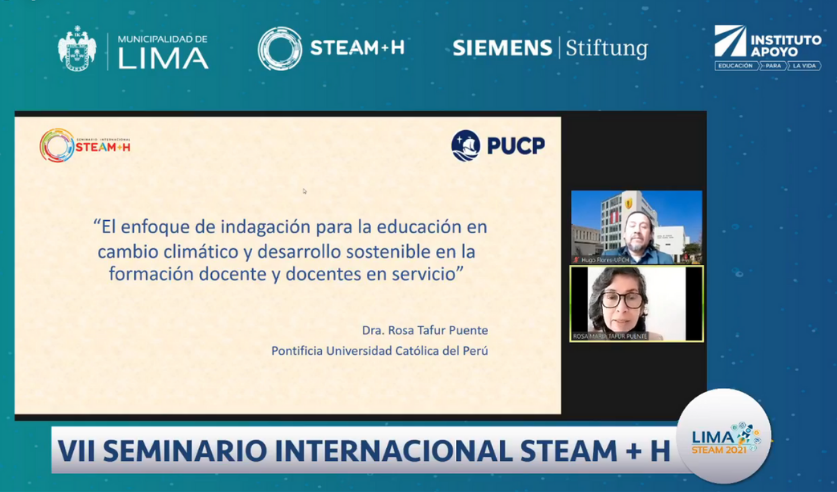Click the 'MUNICIPALIDAD DE' text in header
This screenshot has height=492, width=837.
pos(162,39)
